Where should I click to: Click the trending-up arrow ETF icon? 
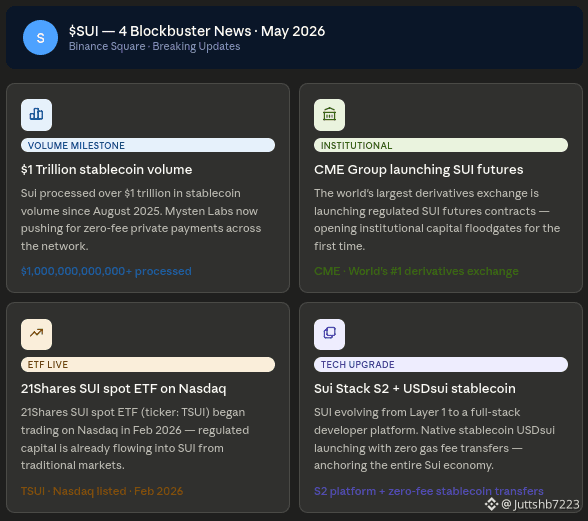[36, 334]
